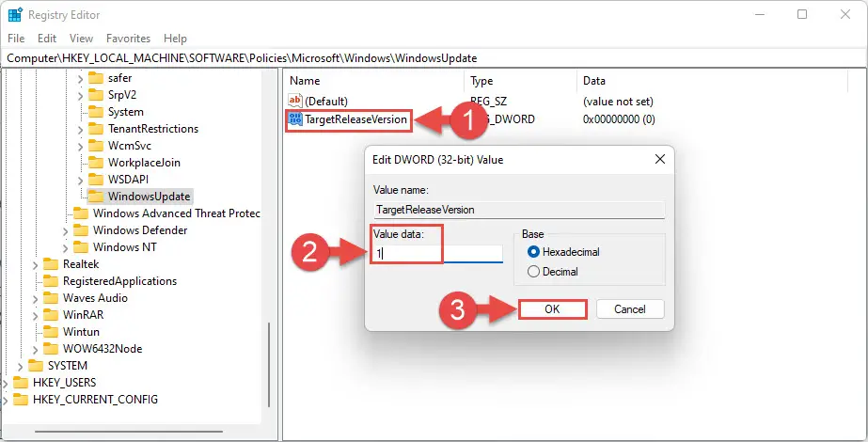This screenshot has height=442, width=868.
Task: Click the WinRAR folder icon
Action: click(x=51, y=315)
